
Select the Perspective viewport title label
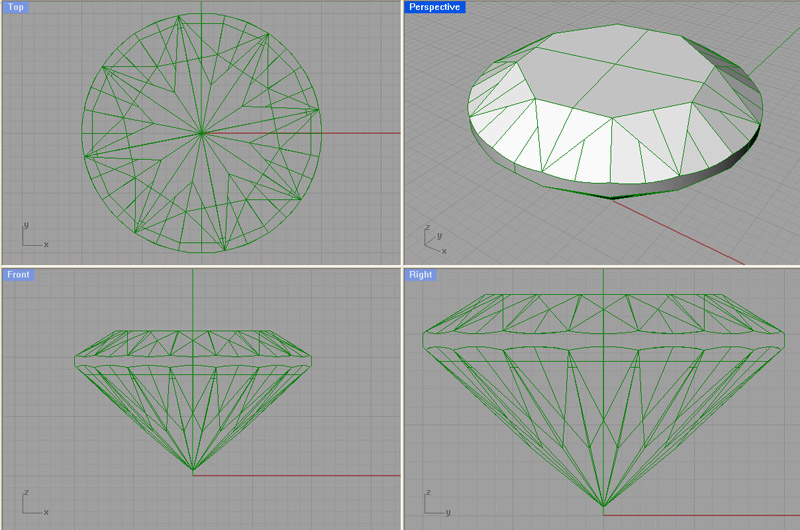pyautogui.click(x=435, y=7)
